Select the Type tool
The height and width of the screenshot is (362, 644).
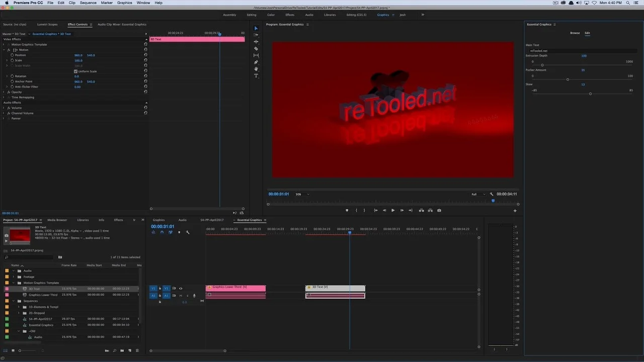pos(256,76)
